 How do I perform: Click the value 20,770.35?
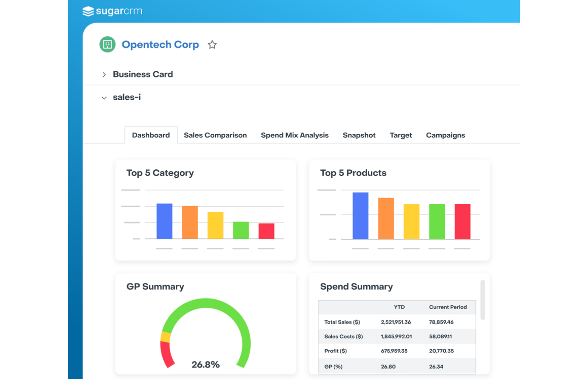tap(441, 351)
